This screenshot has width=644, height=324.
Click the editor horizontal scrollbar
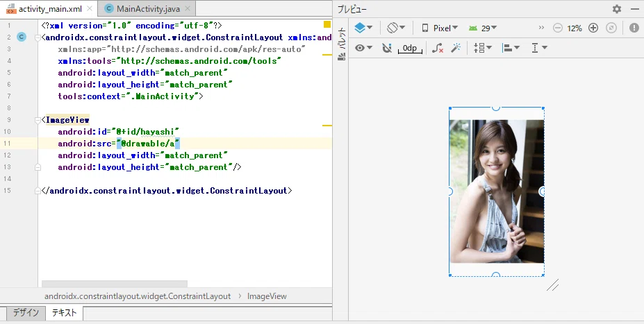tap(115, 283)
